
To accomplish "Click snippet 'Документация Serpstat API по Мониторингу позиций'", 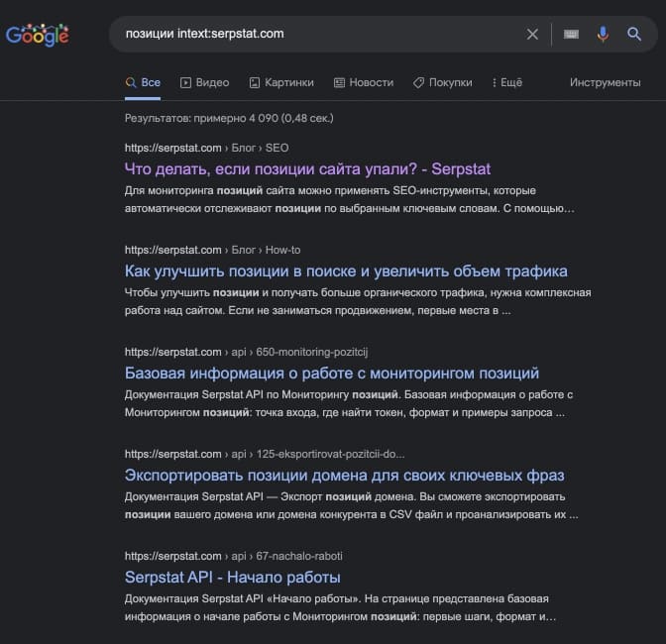I will click(x=349, y=403).
